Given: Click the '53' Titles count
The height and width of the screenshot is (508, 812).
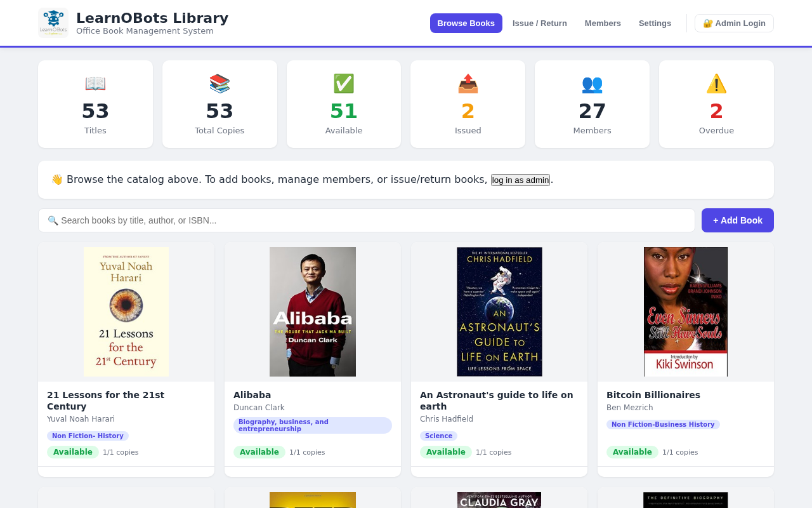Looking at the screenshot, I should 95,111.
